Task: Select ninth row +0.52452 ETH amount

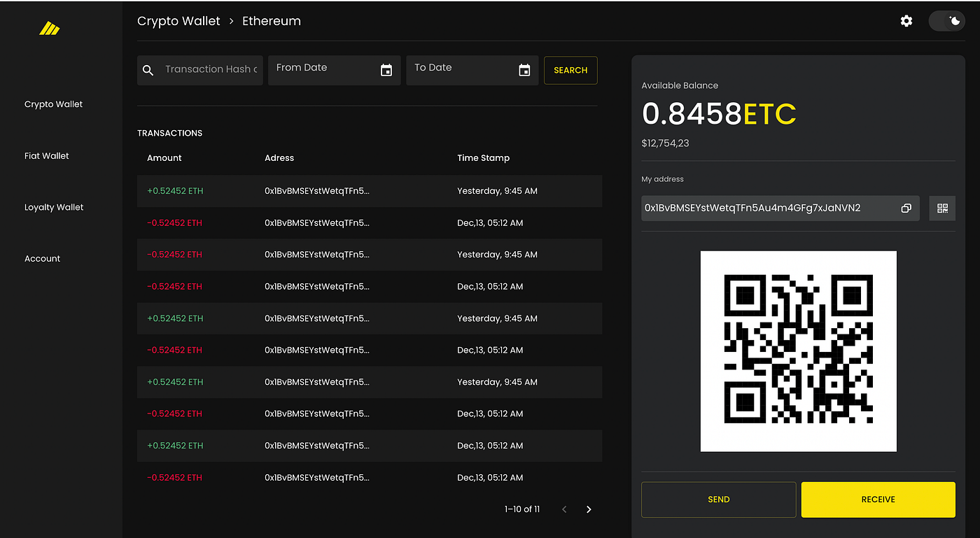Action: pos(175,446)
